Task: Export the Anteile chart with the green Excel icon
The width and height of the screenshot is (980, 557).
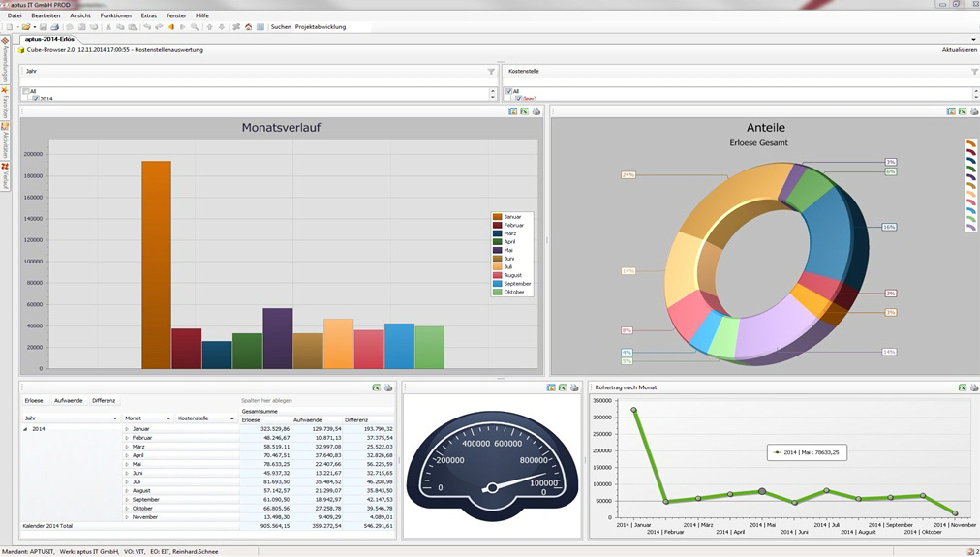Action: [x=962, y=111]
